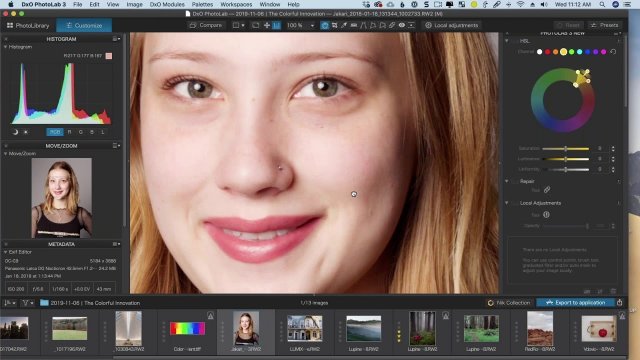The image size is (640, 360).
Task: Show only G channel in histogram
Action: [80, 132]
